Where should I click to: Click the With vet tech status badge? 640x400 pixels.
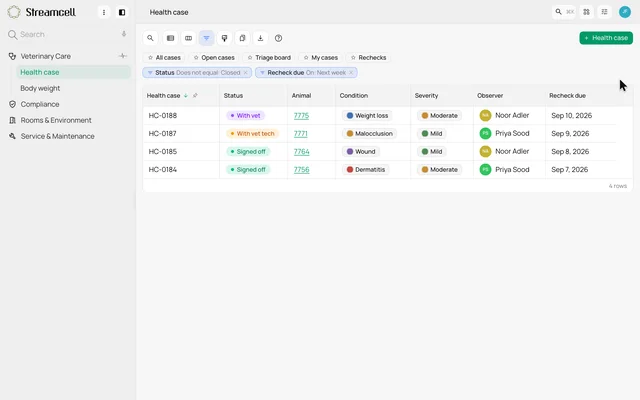[x=252, y=133]
